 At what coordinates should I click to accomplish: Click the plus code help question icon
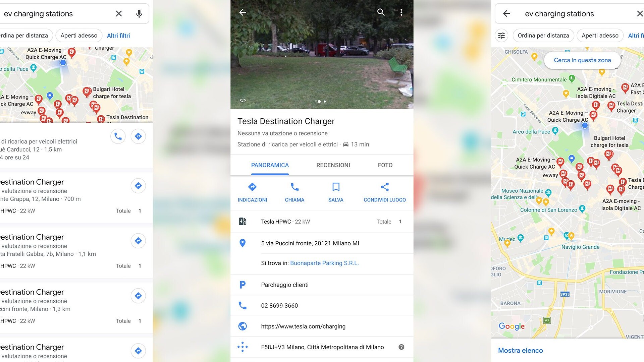pyautogui.click(x=401, y=347)
